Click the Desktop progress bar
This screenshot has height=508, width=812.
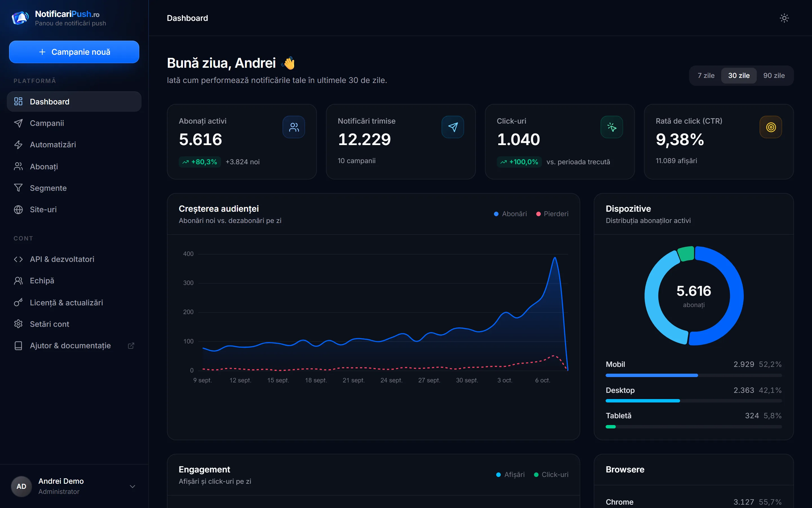694,401
